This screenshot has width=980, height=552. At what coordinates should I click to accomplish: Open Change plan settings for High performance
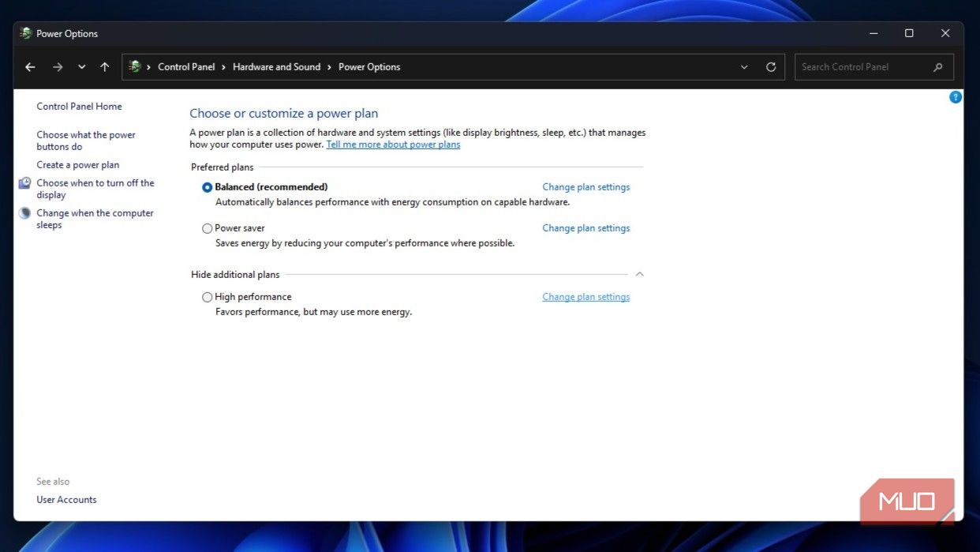[x=586, y=297]
